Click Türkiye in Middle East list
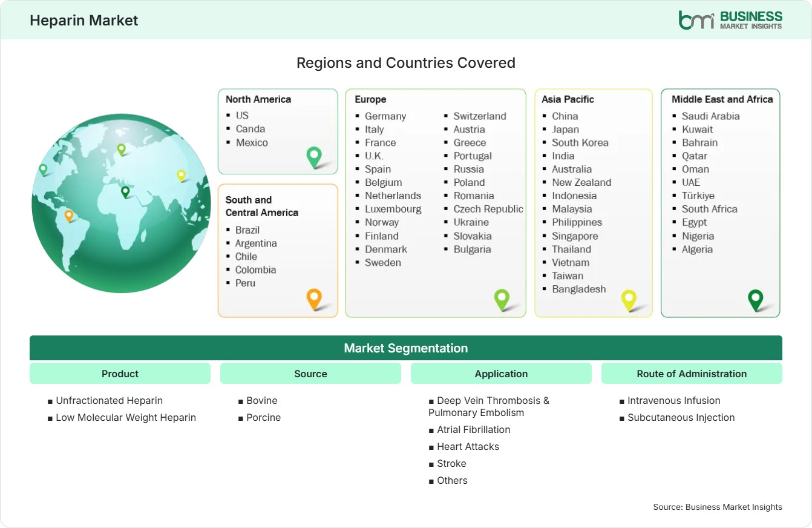This screenshot has height=528, width=812. [x=698, y=196]
